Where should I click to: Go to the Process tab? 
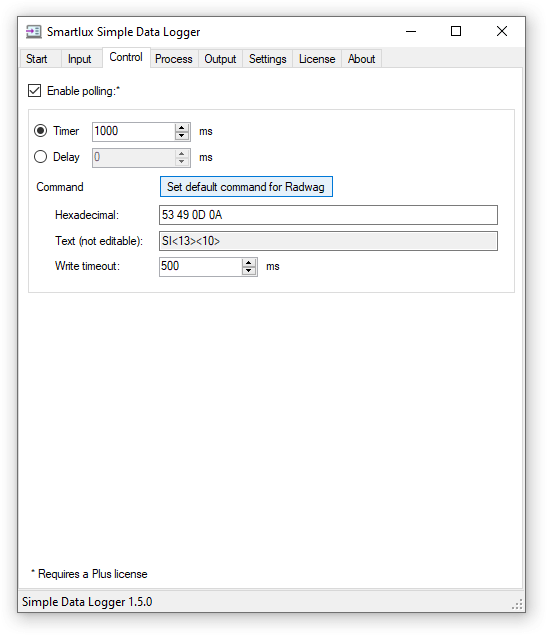(174, 59)
